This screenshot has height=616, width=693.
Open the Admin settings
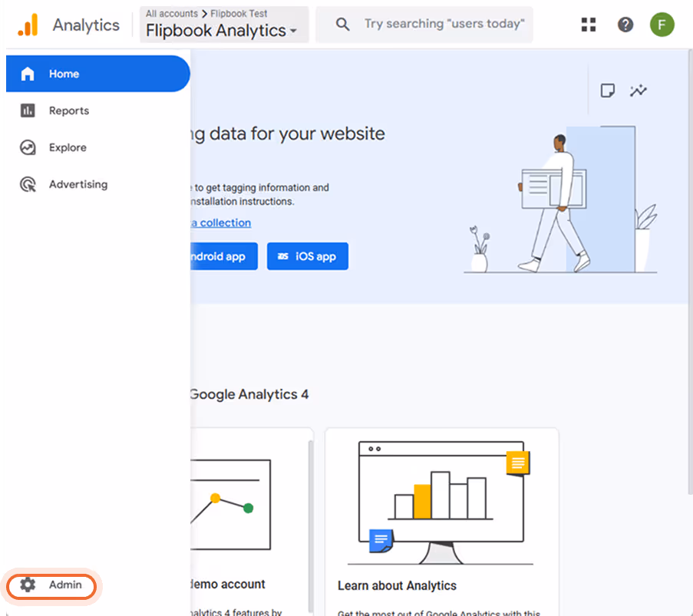pyautogui.click(x=51, y=585)
